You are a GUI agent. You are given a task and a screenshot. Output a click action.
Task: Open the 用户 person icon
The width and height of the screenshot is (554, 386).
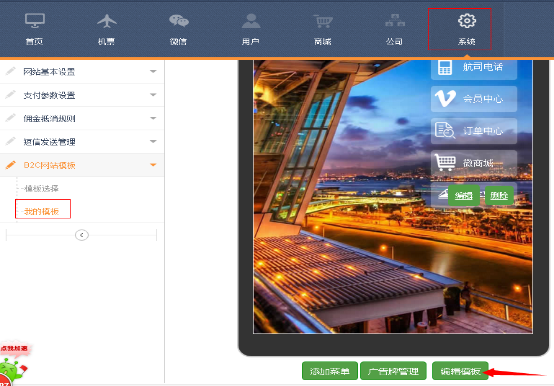pyautogui.click(x=251, y=21)
